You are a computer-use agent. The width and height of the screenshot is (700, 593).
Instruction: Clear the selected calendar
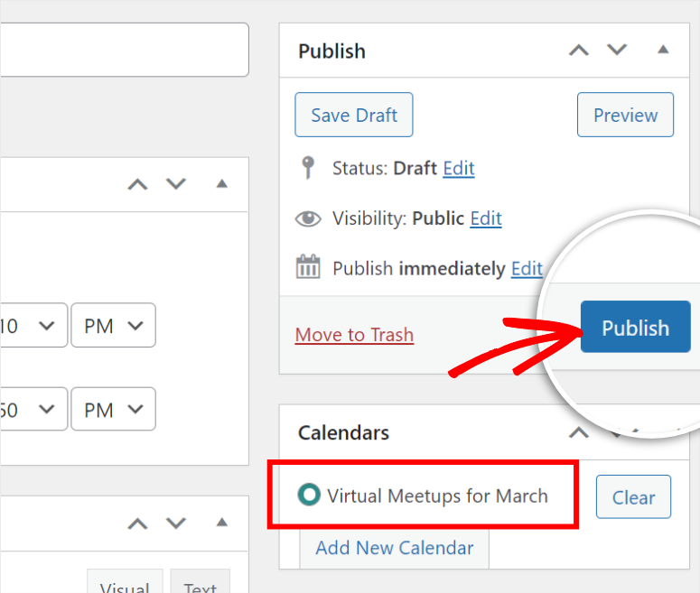click(x=633, y=497)
